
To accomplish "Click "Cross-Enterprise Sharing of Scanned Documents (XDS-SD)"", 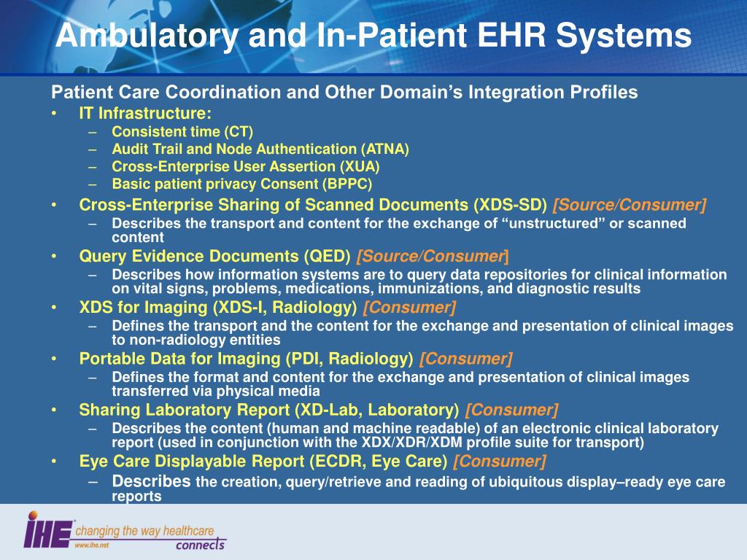I will 313,205.
